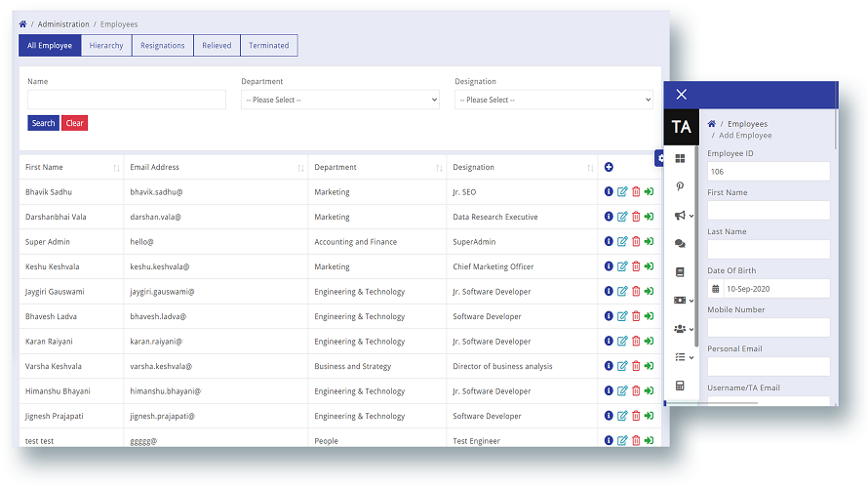Edit Jaygiri Gauswami's entry
This screenshot has height=488, width=868.
[x=622, y=291]
